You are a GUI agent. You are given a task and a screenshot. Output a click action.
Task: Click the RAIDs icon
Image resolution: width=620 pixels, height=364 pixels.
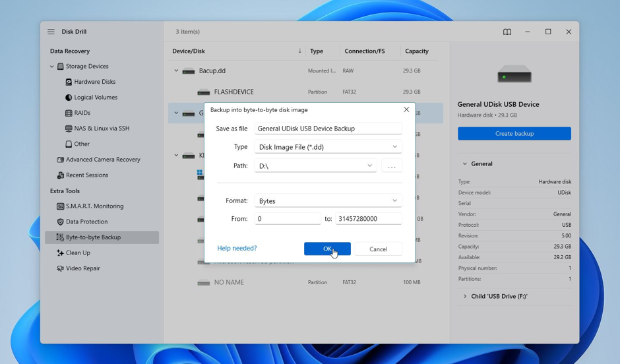[x=69, y=113]
